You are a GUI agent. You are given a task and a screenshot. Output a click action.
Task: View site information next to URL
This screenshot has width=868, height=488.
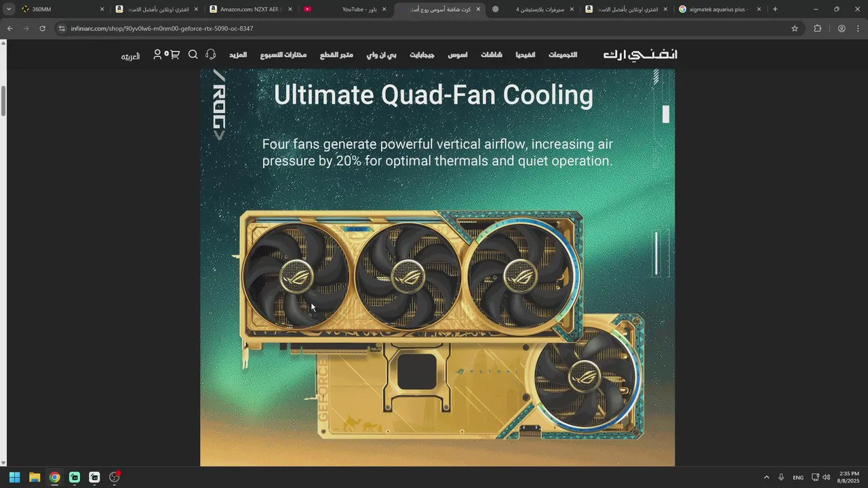point(62,28)
